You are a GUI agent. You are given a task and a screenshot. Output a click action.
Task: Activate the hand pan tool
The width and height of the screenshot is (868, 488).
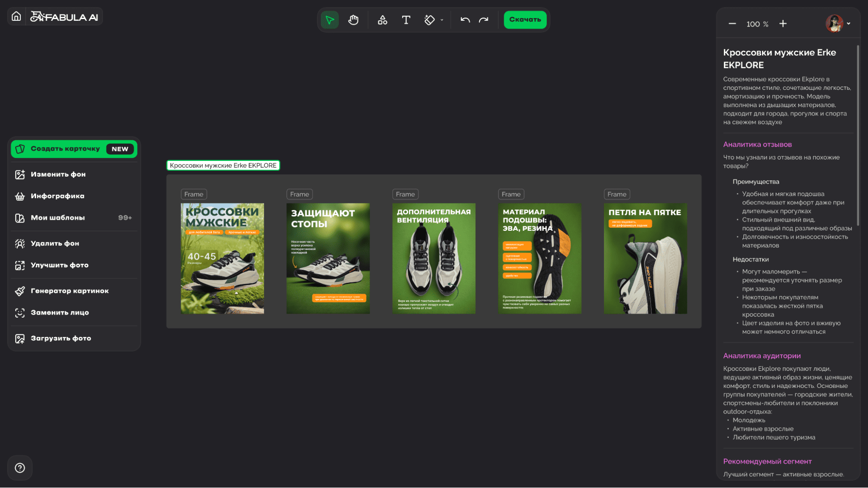click(353, 20)
